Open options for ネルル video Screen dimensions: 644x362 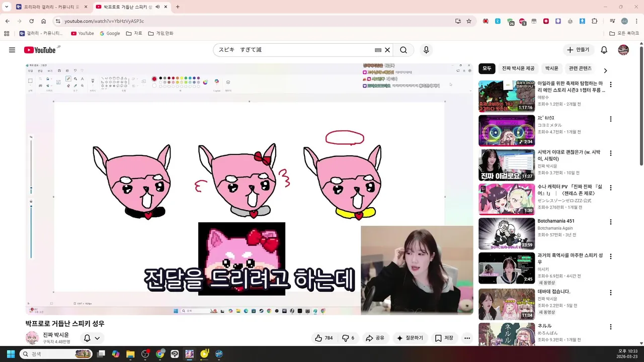(611, 327)
